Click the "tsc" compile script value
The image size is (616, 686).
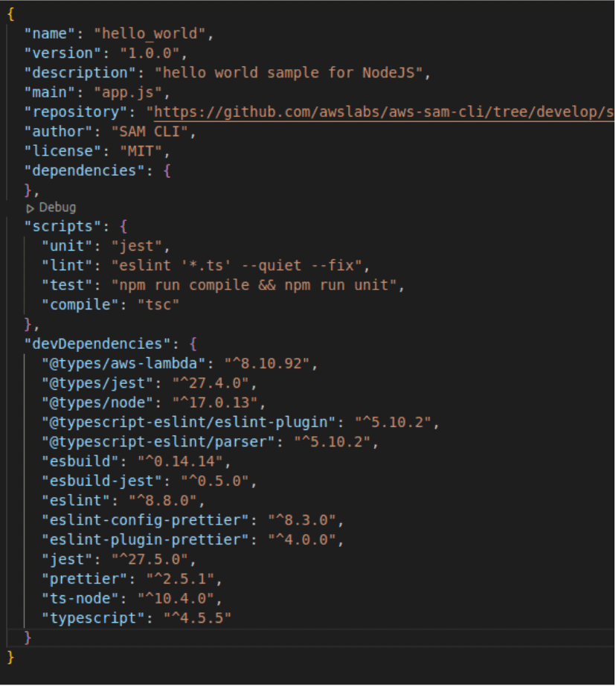click(x=158, y=305)
